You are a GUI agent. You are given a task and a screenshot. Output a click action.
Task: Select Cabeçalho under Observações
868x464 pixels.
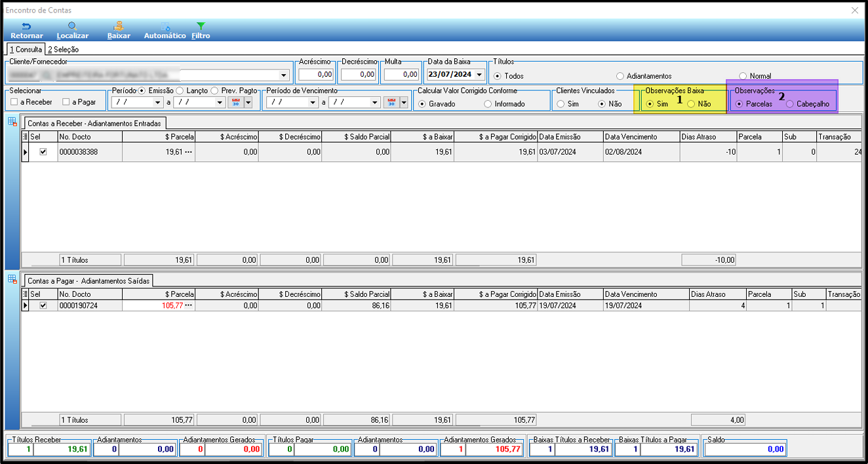(790, 104)
